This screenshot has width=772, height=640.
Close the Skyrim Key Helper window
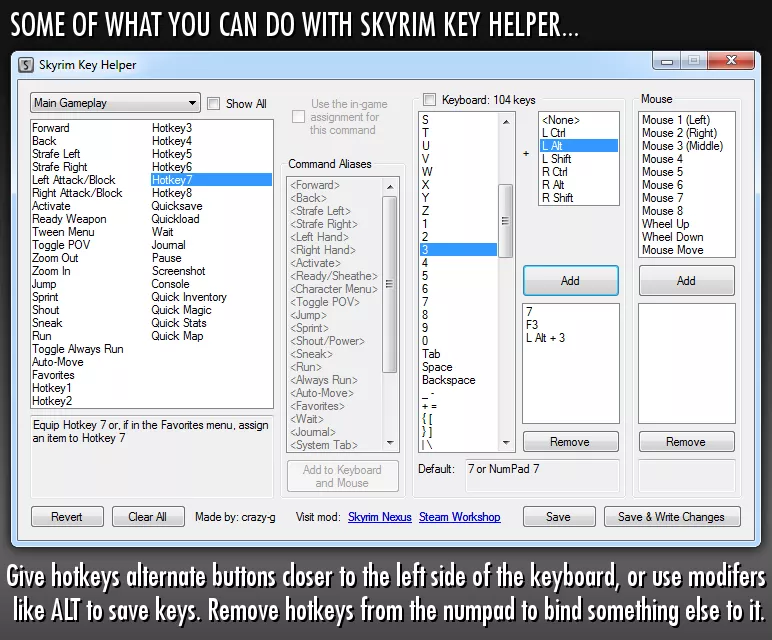pos(731,60)
